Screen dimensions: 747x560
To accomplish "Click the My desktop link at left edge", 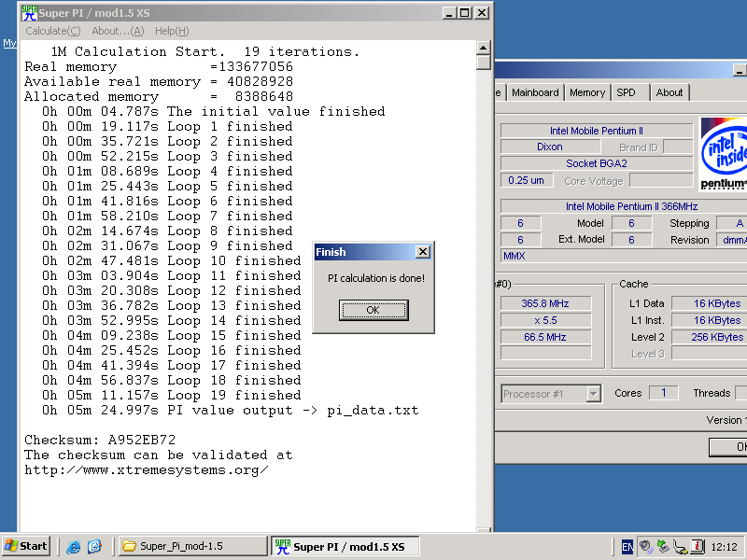I will (9, 43).
